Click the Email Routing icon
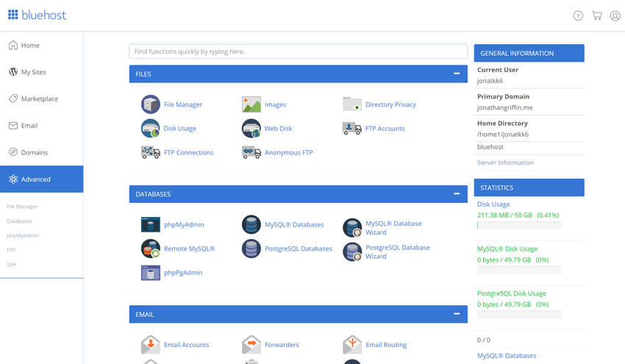This screenshot has height=364, width=625. click(x=352, y=344)
